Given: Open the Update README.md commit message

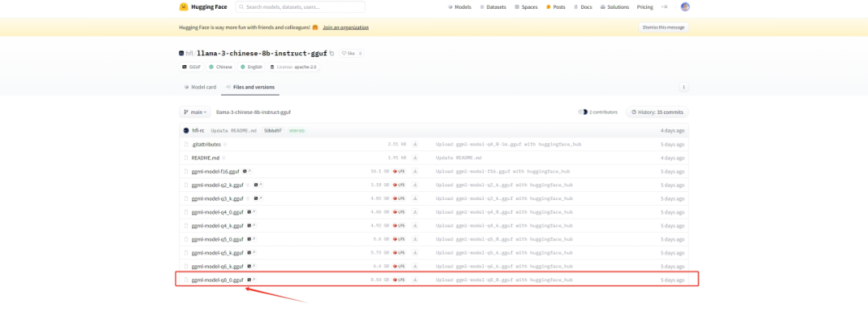Looking at the screenshot, I should coord(234,131).
